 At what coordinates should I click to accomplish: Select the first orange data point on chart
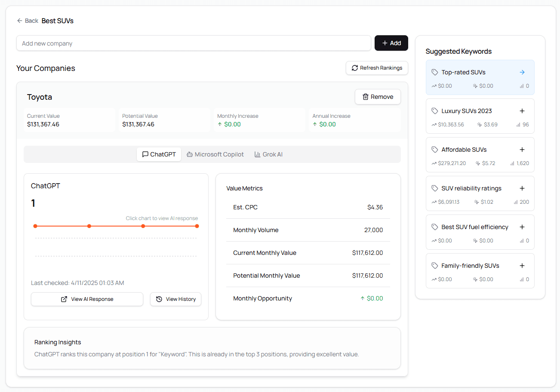click(x=35, y=226)
